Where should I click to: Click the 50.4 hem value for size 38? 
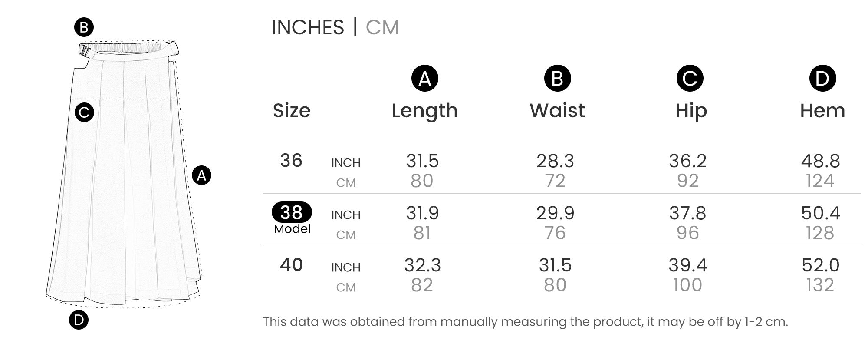pyautogui.click(x=820, y=213)
